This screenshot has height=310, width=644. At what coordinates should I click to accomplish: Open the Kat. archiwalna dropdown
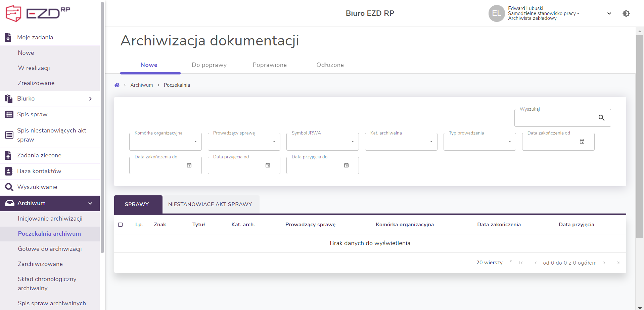point(431,142)
